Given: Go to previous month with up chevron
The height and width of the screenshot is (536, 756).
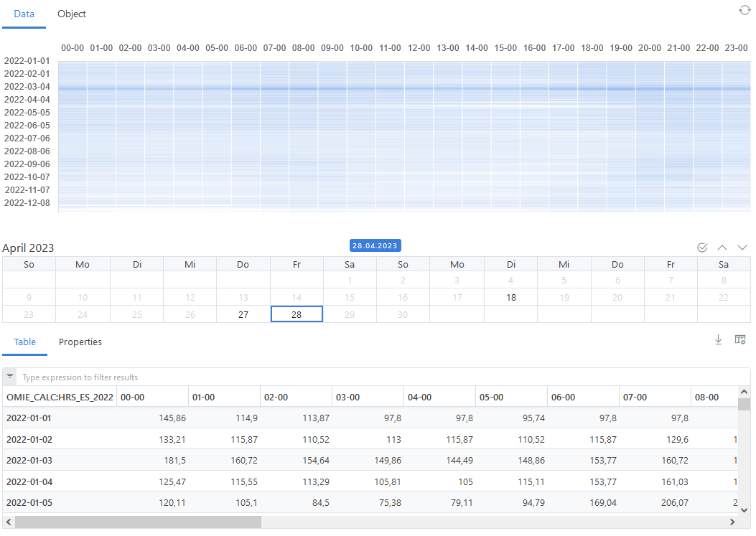Looking at the screenshot, I should (722, 248).
